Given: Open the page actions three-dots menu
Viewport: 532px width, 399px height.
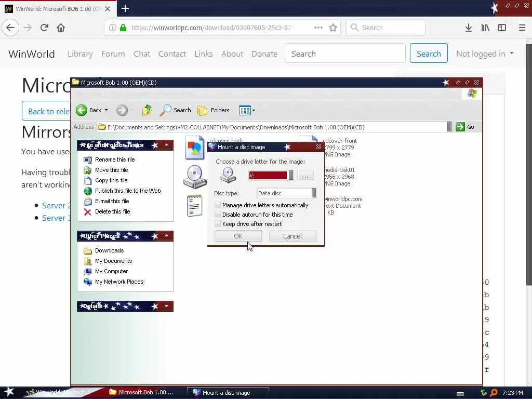Looking at the screenshot, I should coord(318,28).
